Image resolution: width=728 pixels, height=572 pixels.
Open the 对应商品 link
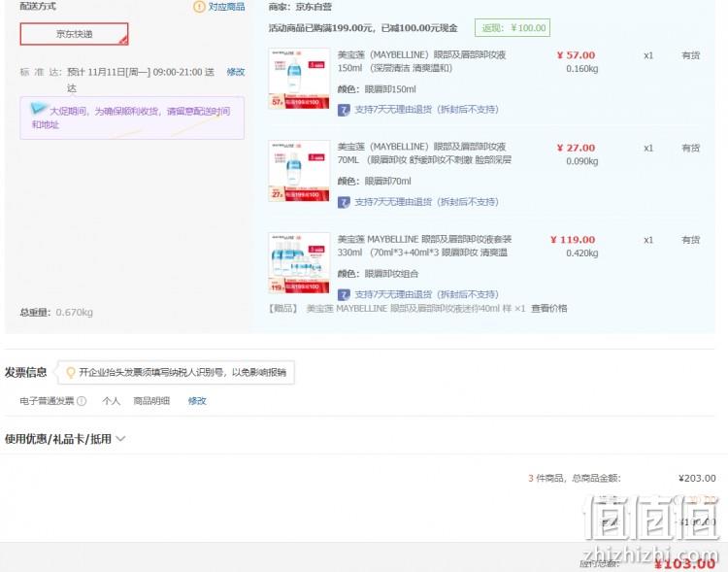click(x=226, y=7)
